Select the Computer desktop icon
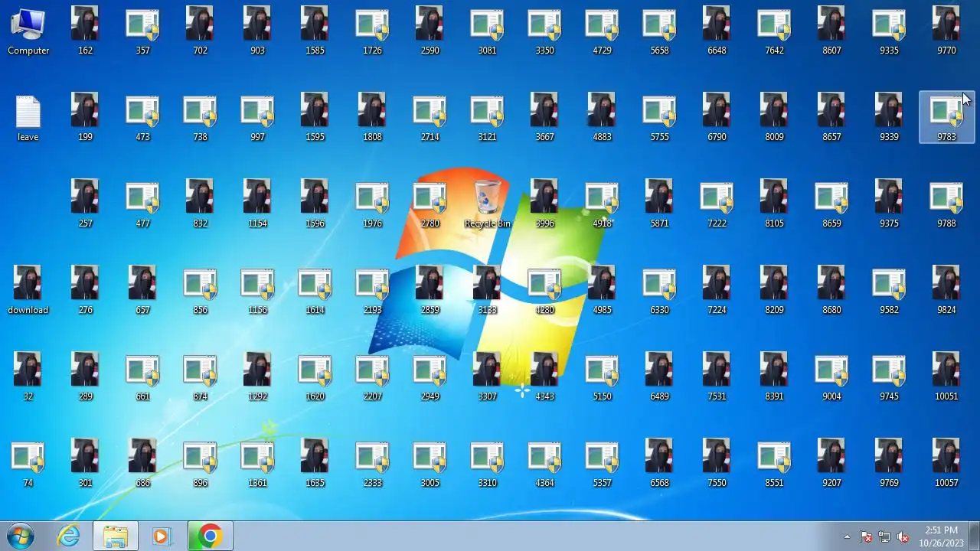 [x=28, y=31]
